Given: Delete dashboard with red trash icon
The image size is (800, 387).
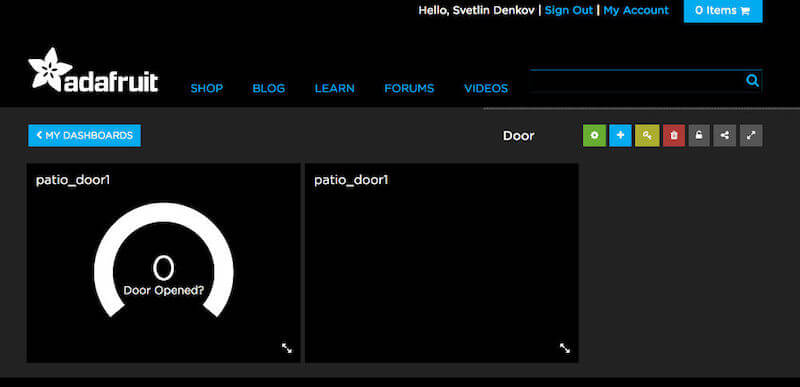Looking at the screenshot, I should tap(673, 136).
